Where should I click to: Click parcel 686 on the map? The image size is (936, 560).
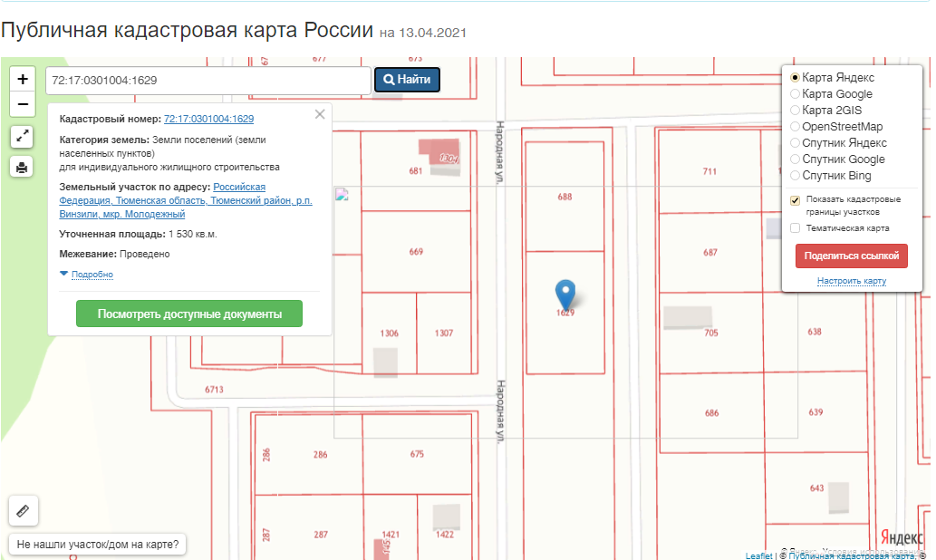(711, 412)
